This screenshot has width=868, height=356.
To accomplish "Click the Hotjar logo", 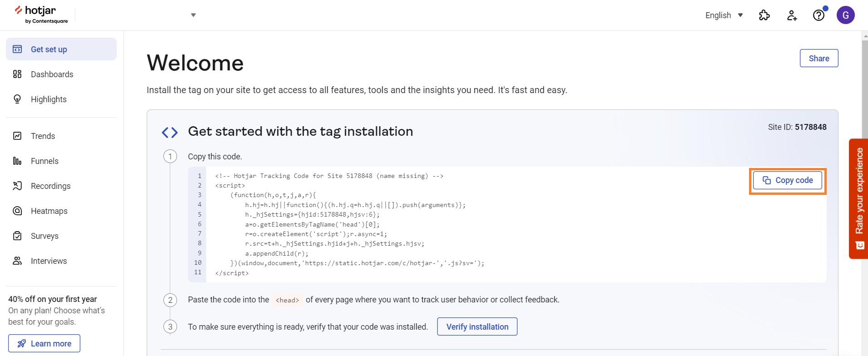I will coord(41,15).
